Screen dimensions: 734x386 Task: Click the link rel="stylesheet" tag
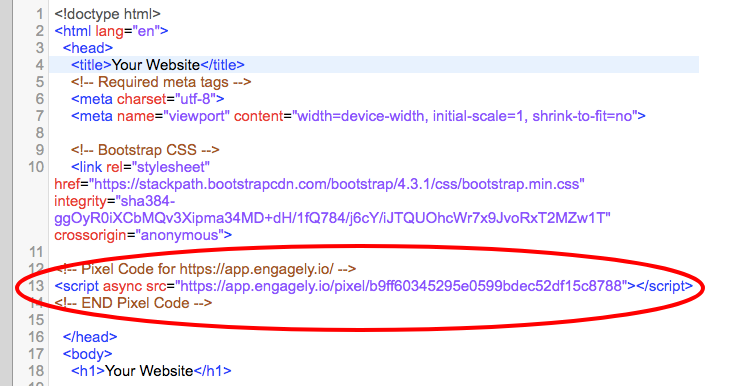pyautogui.click(x=140, y=167)
